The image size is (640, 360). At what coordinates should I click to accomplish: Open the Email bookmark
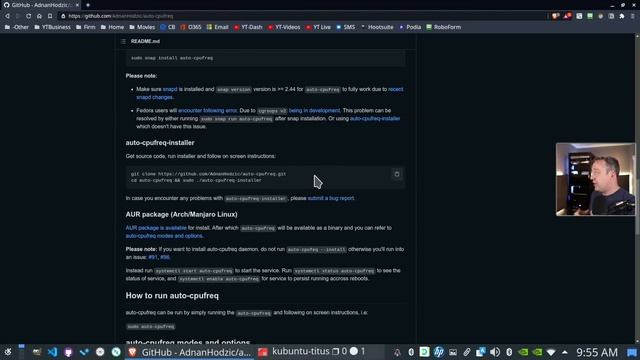[218, 27]
